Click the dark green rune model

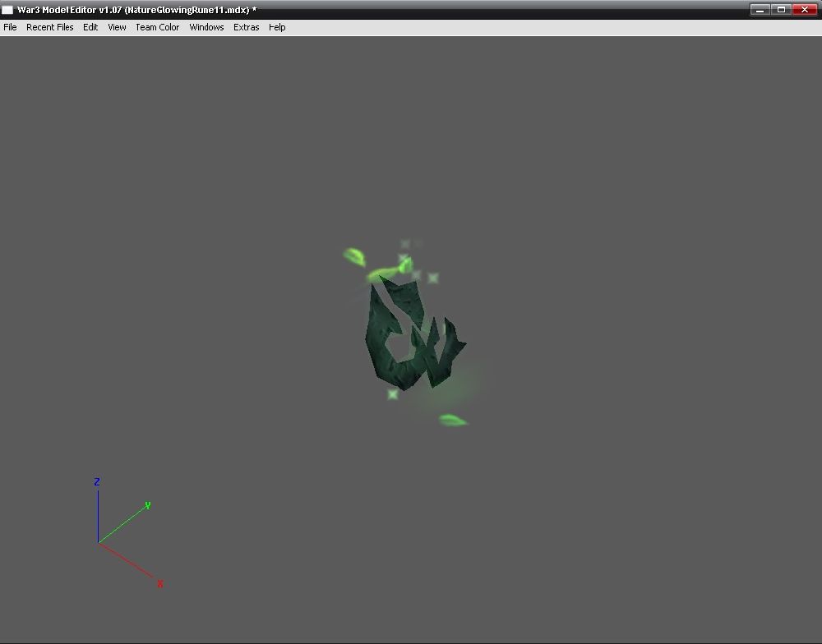coord(414,335)
